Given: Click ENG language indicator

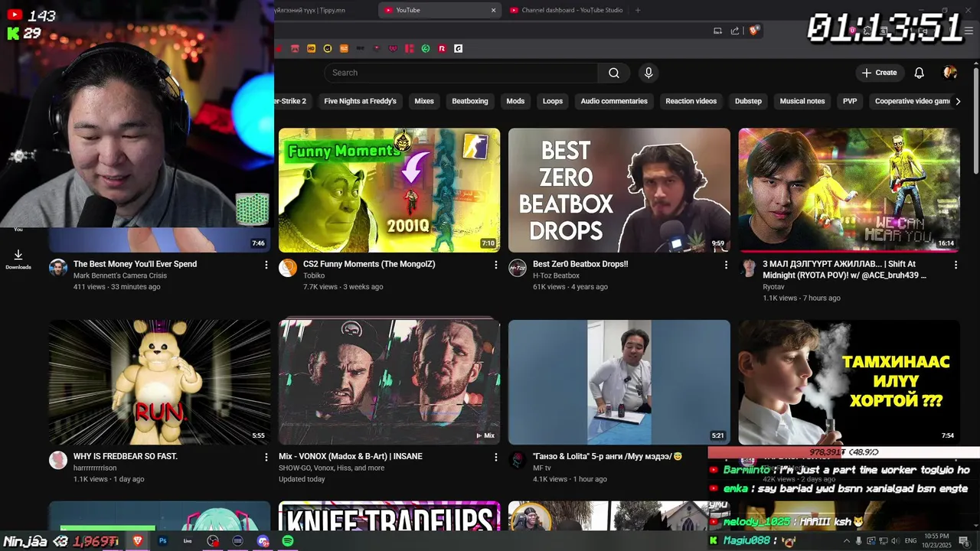Looking at the screenshot, I should coord(911,541).
